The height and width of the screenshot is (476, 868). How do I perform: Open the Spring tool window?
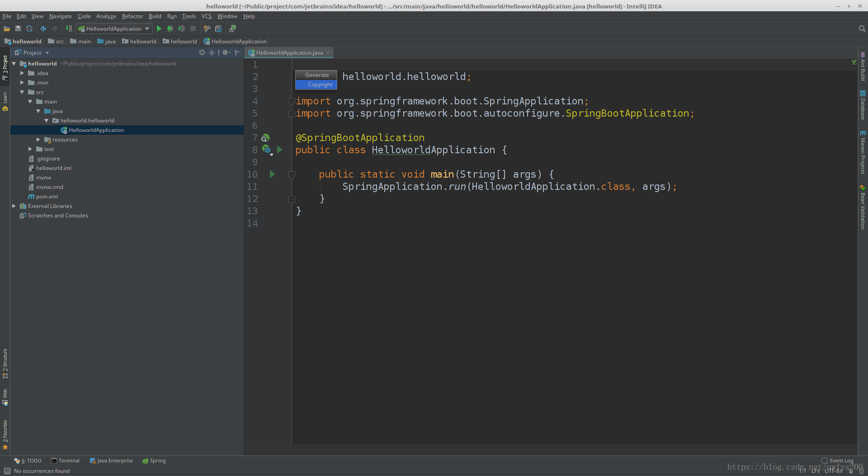pyautogui.click(x=154, y=461)
